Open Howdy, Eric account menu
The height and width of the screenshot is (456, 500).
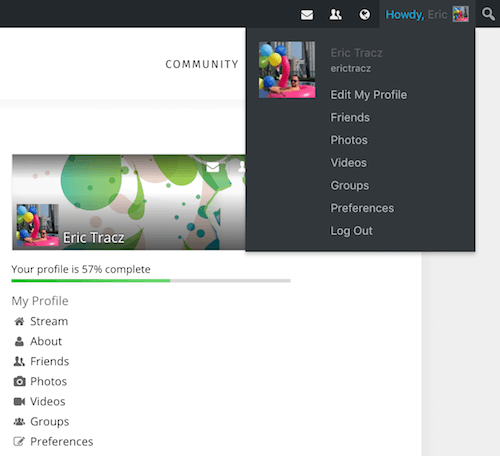[x=427, y=14]
